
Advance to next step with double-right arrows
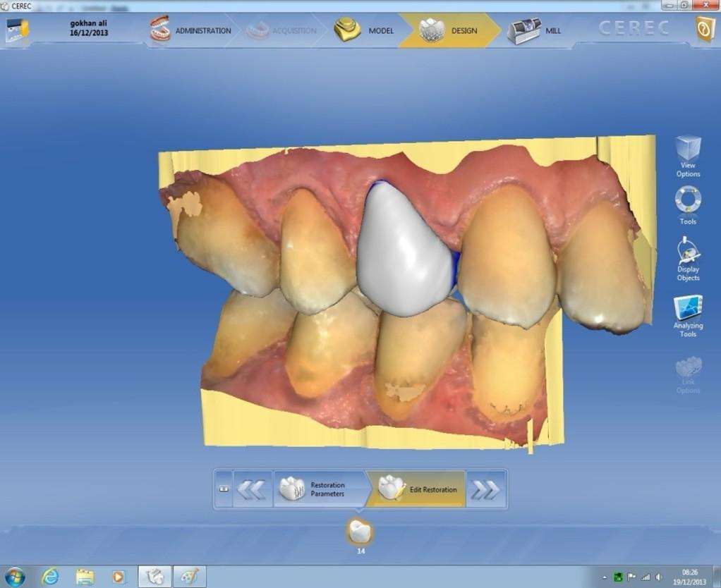tap(485, 489)
